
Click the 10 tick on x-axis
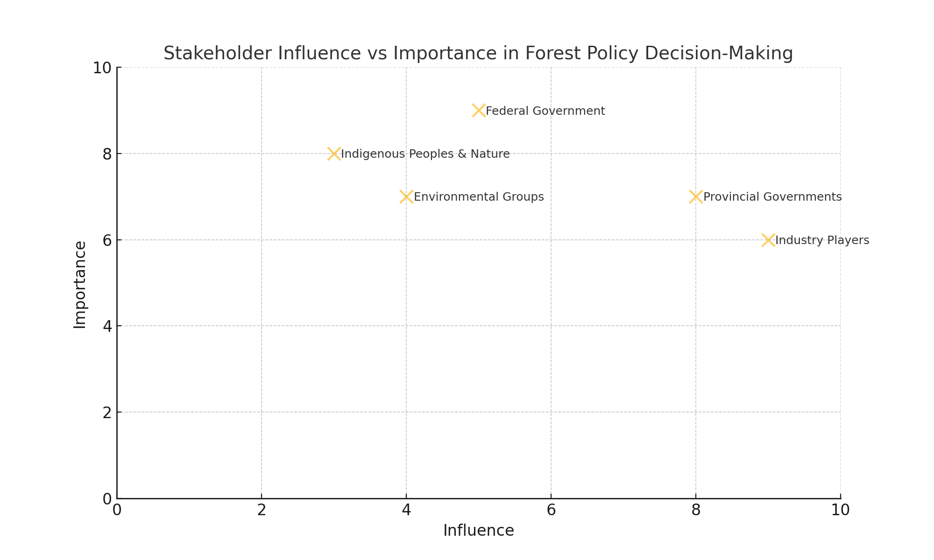click(840, 510)
